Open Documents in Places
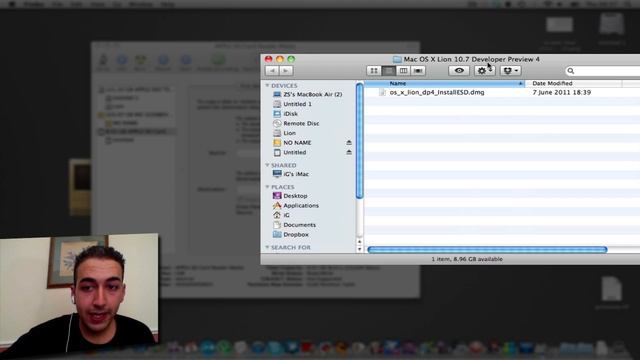Image resolution: width=640 pixels, height=360 pixels. [x=294, y=225]
